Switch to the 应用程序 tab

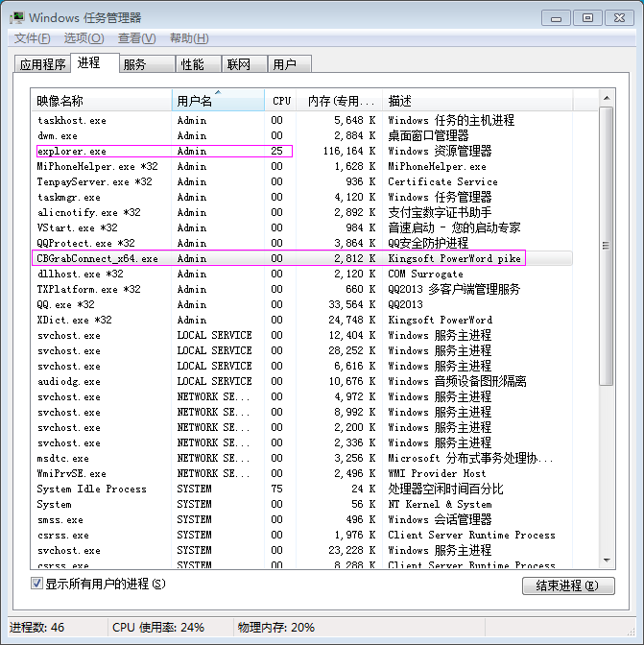point(43,64)
